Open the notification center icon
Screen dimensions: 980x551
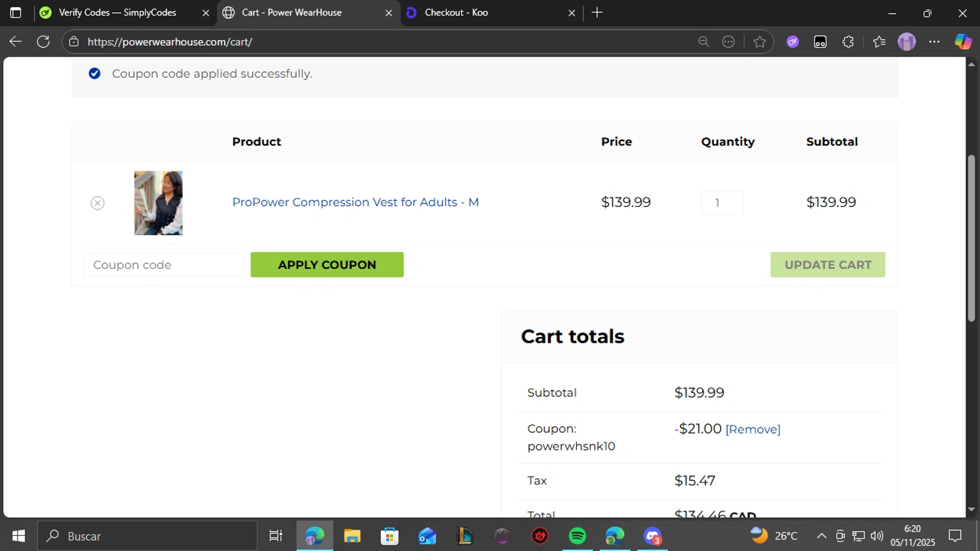pos(955,536)
